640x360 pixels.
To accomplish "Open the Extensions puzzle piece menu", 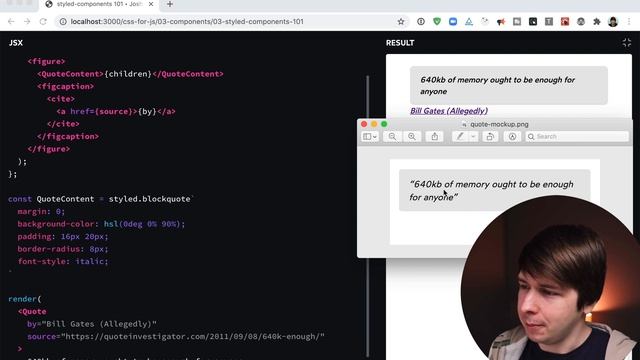I will point(597,22).
